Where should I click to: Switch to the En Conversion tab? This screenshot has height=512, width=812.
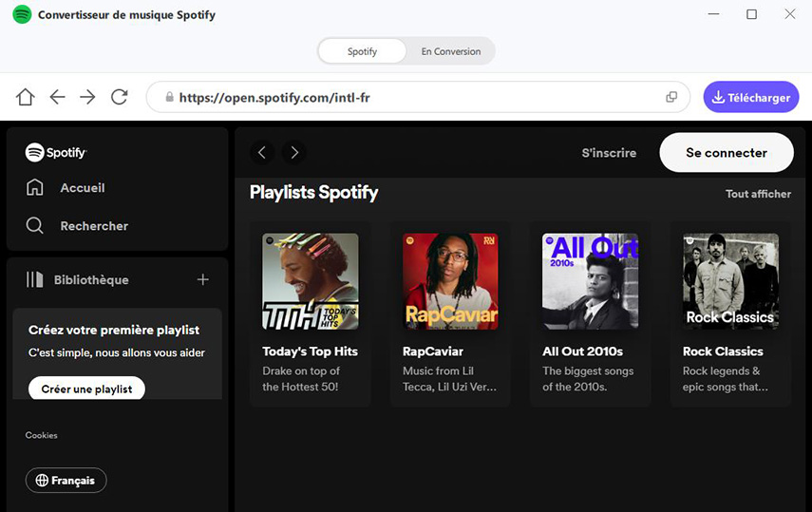[x=450, y=51]
